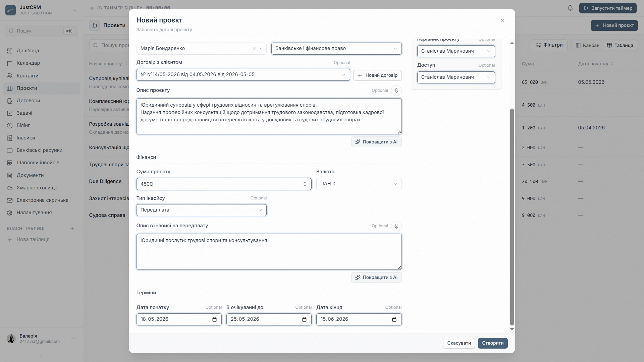Screen dimensions: 644x362
Task: Click the Новий проєкт button in header
Action: pos(614,25)
